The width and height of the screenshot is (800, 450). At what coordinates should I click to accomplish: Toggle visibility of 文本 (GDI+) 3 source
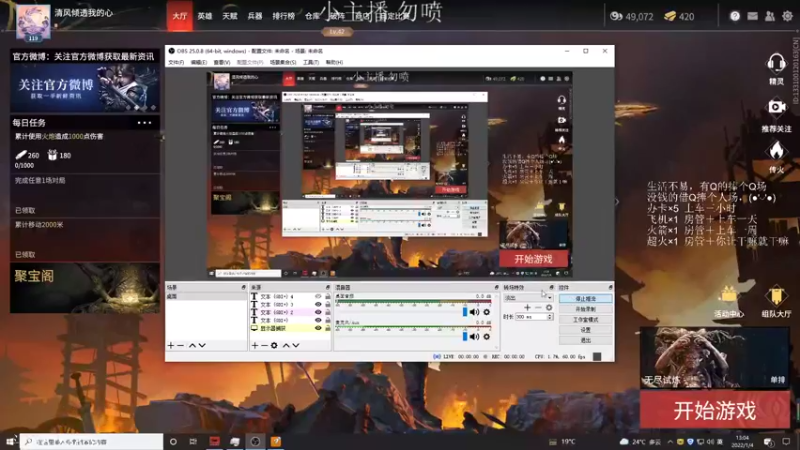click(x=318, y=304)
